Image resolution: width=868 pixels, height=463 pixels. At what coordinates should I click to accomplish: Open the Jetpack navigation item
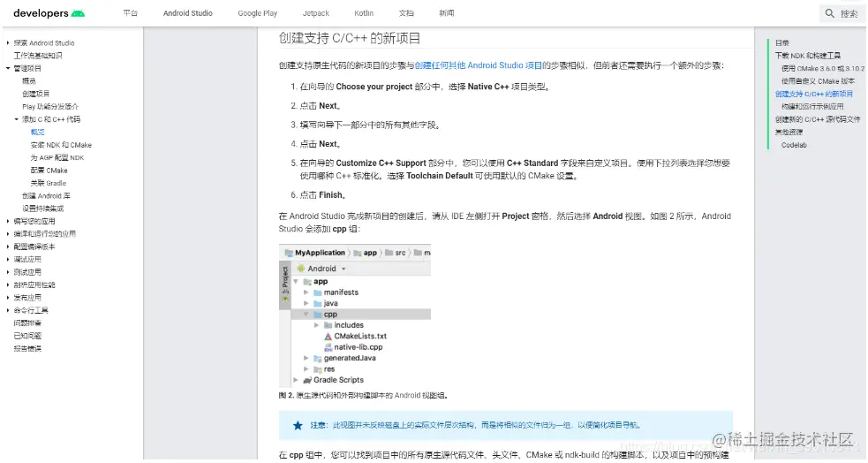[315, 13]
